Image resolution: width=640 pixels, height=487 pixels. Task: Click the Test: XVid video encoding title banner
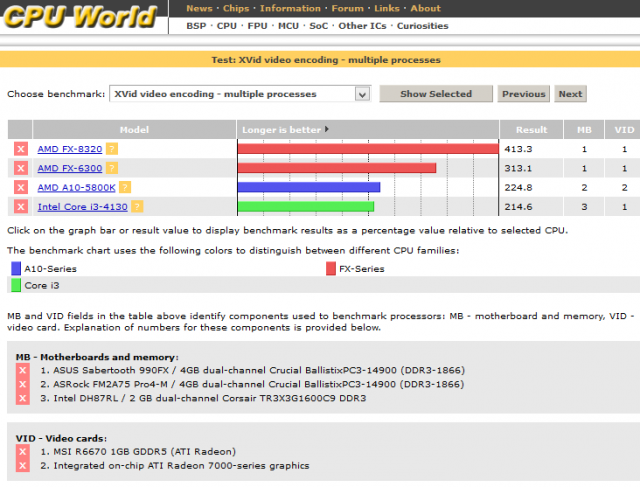click(320, 60)
